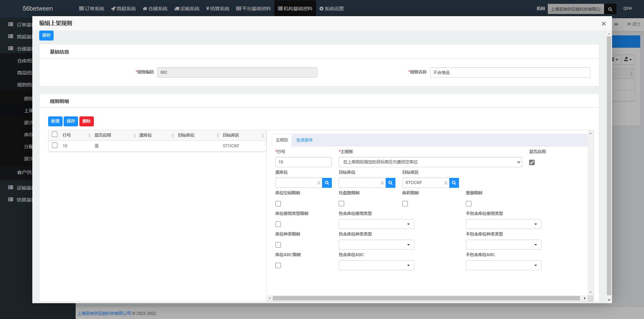This screenshot has width=644, height=319.
Task: Click the red 删除 button
Action: (87, 121)
